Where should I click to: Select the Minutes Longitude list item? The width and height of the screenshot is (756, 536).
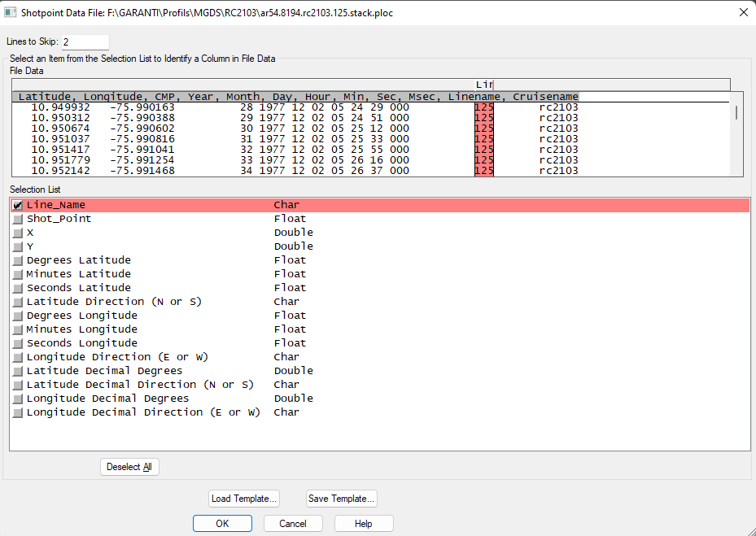click(x=81, y=329)
